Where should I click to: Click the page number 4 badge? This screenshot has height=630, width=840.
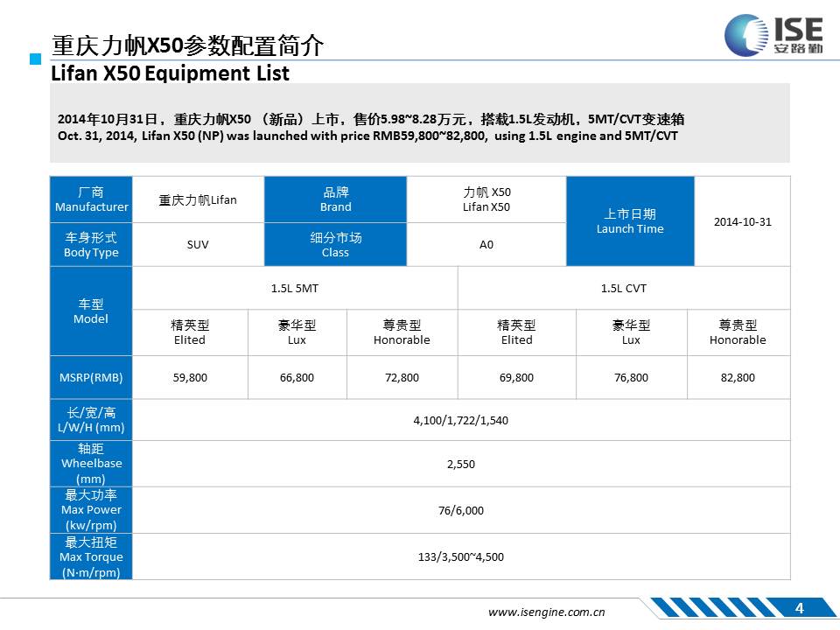point(798,609)
